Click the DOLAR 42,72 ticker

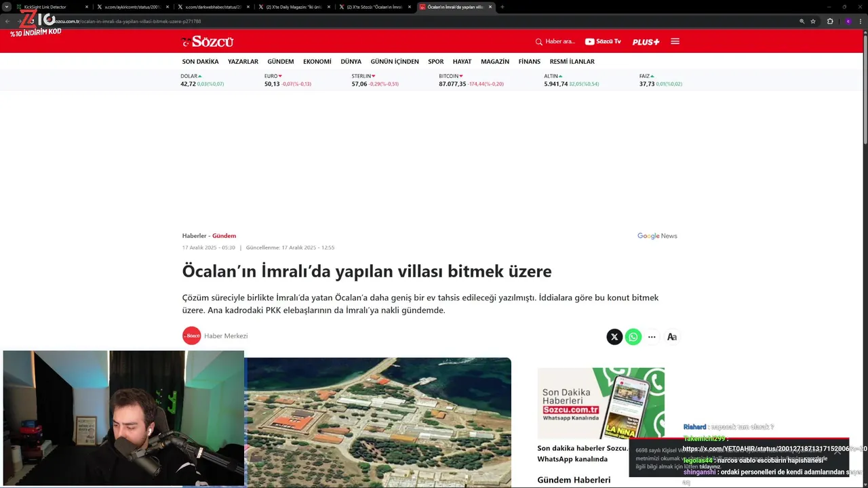202,80
